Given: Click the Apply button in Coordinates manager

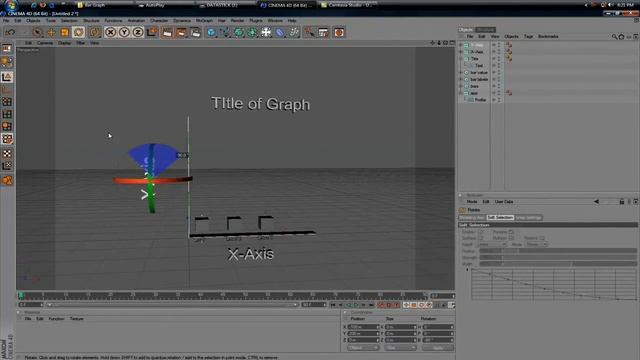Looking at the screenshot, I should point(438,348).
